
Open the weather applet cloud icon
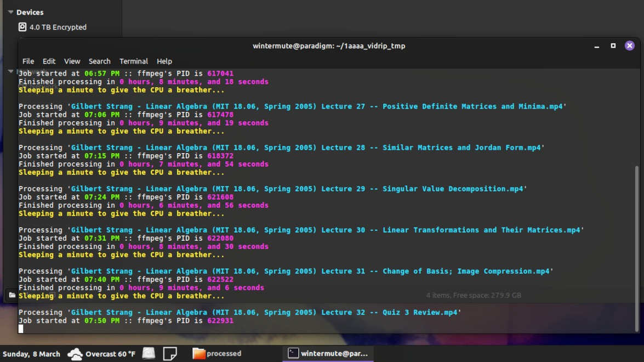tap(75, 354)
